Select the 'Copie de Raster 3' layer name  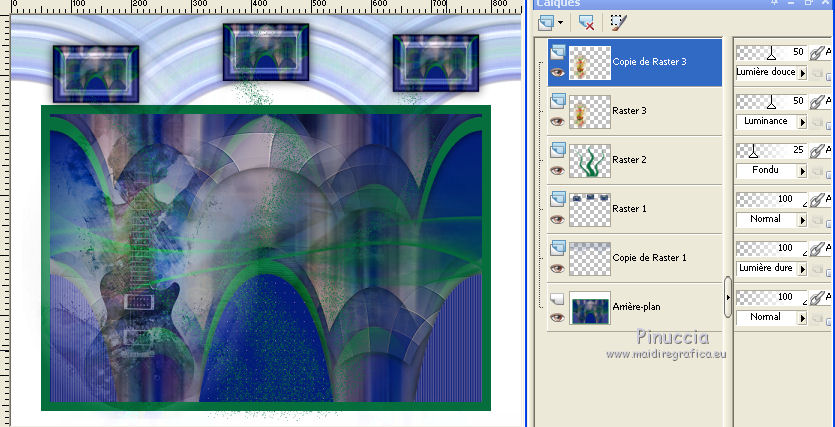[649, 62]
